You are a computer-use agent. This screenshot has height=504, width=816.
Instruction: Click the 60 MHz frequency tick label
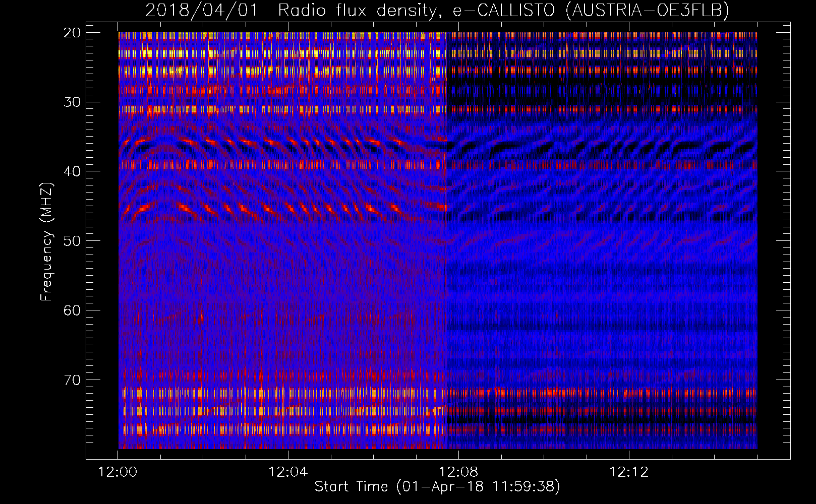73,310
